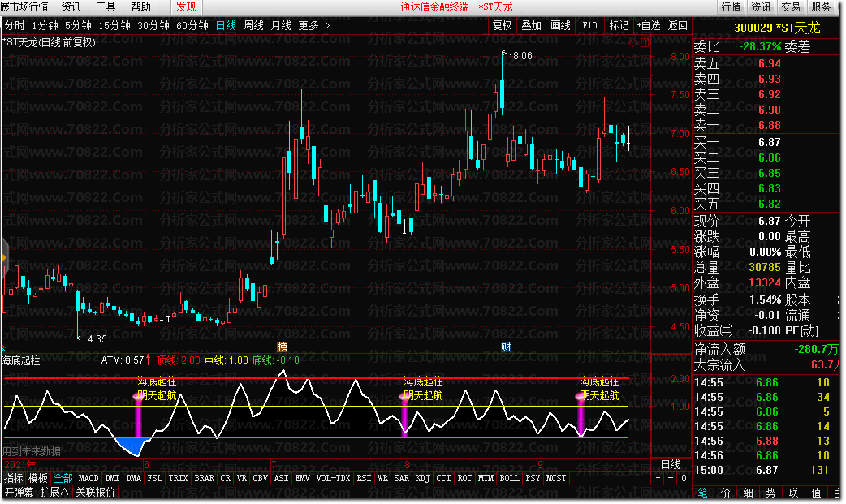The width and height of the screenshot is (846, 504).
Task: Select the RSI indicator
Action: click(365, 477)
